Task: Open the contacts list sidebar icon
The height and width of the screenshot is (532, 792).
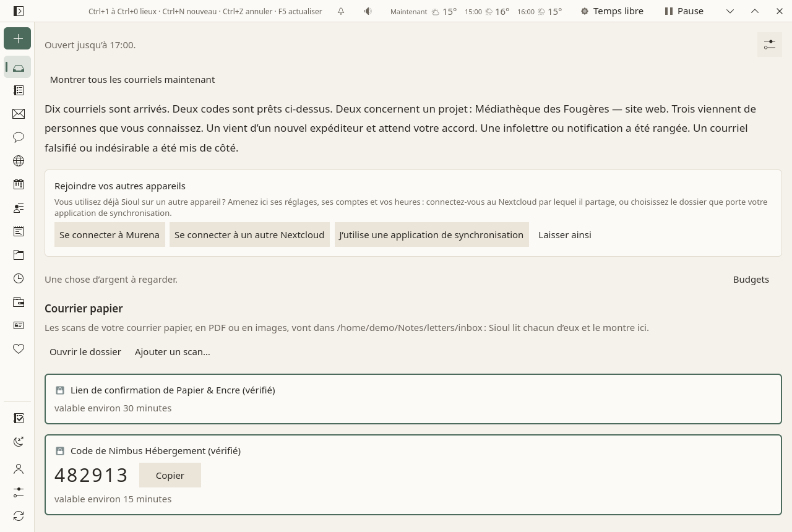Action: [x=19, y=208]
